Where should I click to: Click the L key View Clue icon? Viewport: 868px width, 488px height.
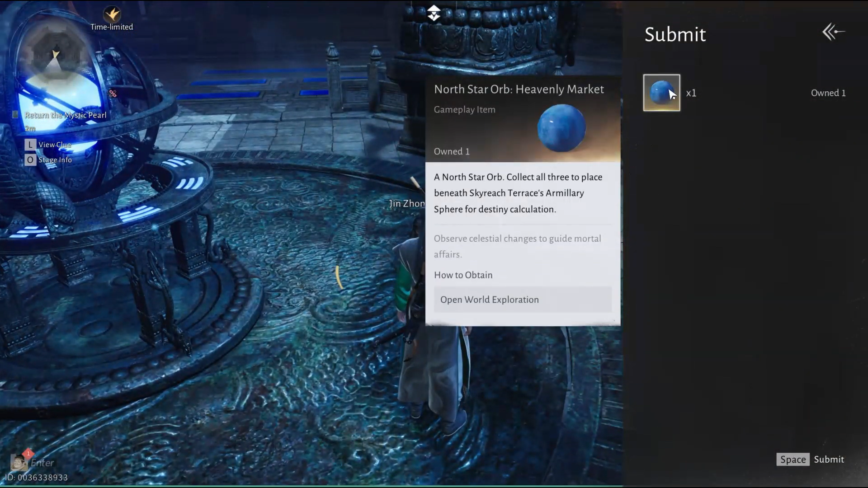[x=30, y=145]
